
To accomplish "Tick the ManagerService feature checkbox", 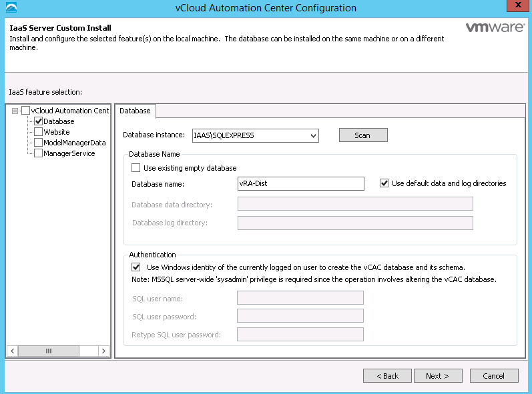I will coord(38,153).
